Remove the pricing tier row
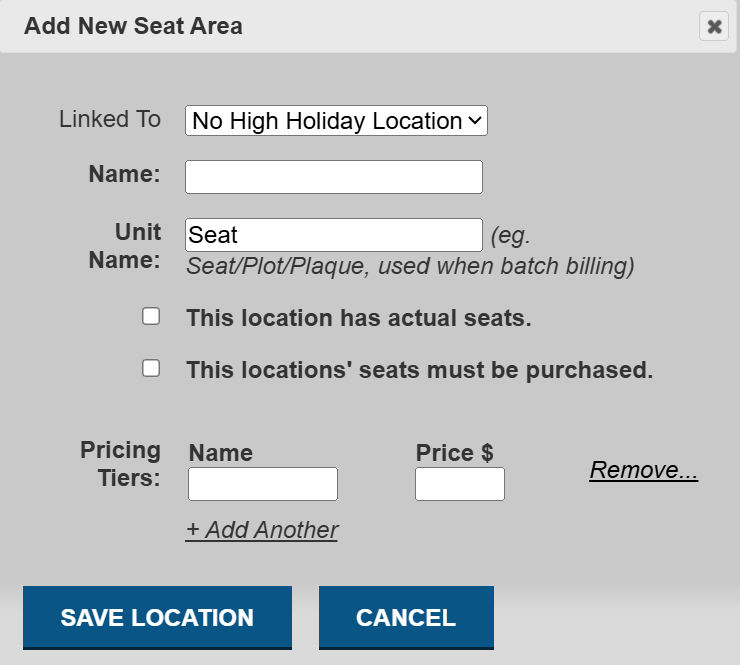740x665 pixels. [643, 470]
